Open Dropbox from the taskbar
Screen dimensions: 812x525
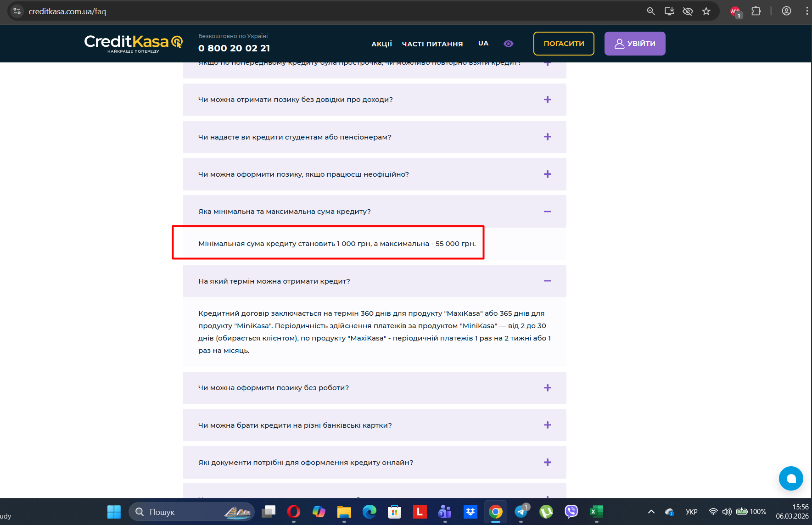(470, 511)
